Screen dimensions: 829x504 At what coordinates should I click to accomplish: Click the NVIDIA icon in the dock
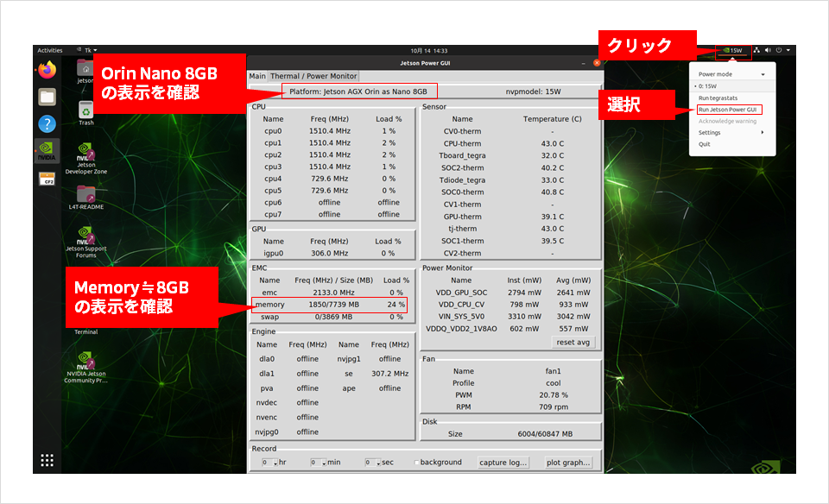47,151
